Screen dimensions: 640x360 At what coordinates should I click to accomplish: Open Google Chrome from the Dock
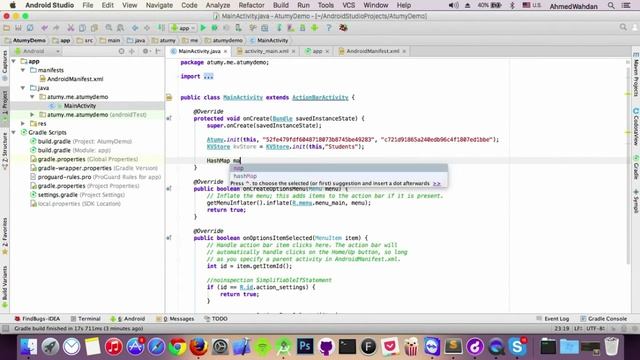tap(178, 347)
